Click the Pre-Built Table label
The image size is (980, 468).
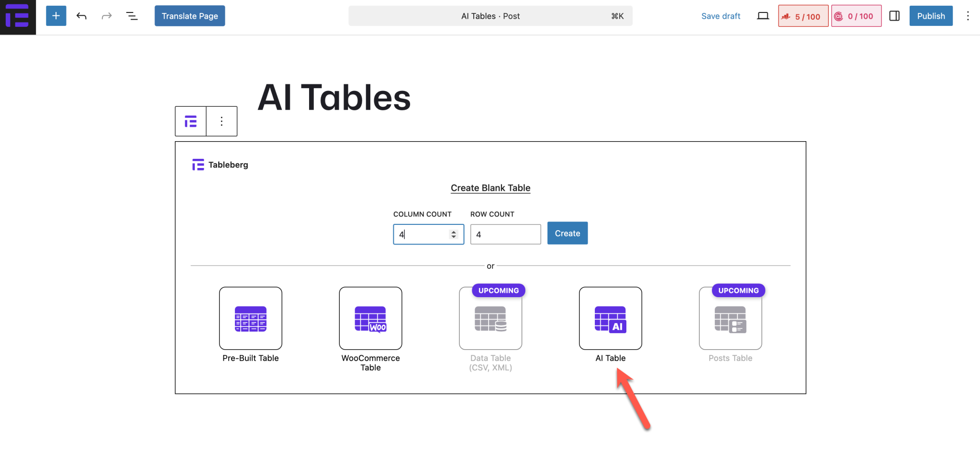point(251,358)
